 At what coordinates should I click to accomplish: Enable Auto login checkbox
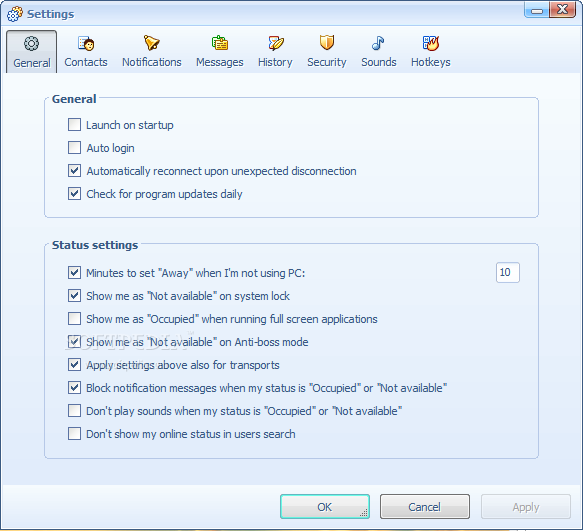[74, 148]
